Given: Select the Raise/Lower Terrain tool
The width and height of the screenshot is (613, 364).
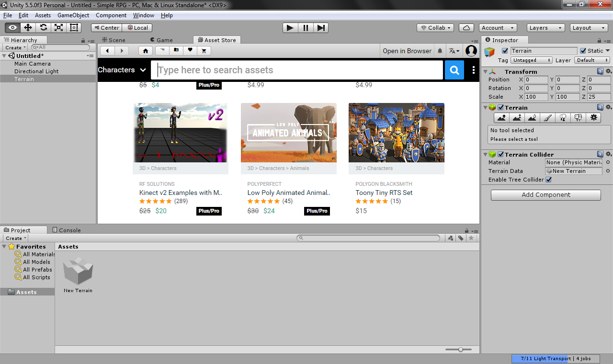Looking at the screenshot, I should (501, 117).
